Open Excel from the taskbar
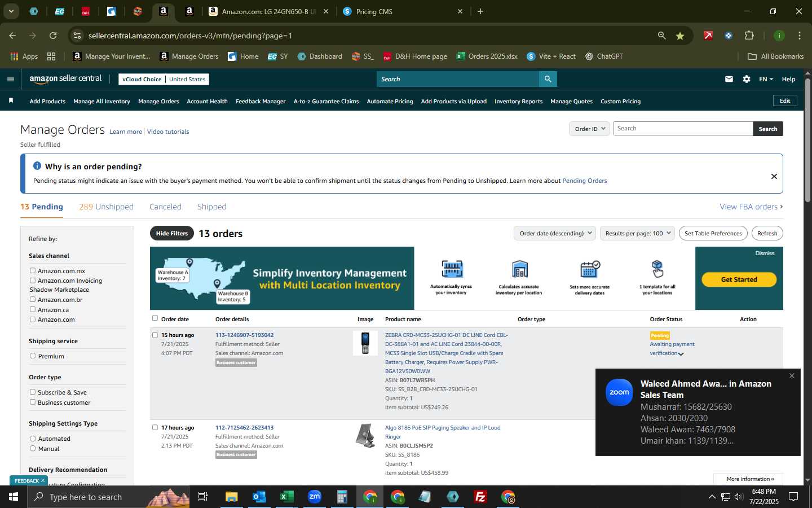The height and width of the screenshot is (508, 812). pos(286,497)
